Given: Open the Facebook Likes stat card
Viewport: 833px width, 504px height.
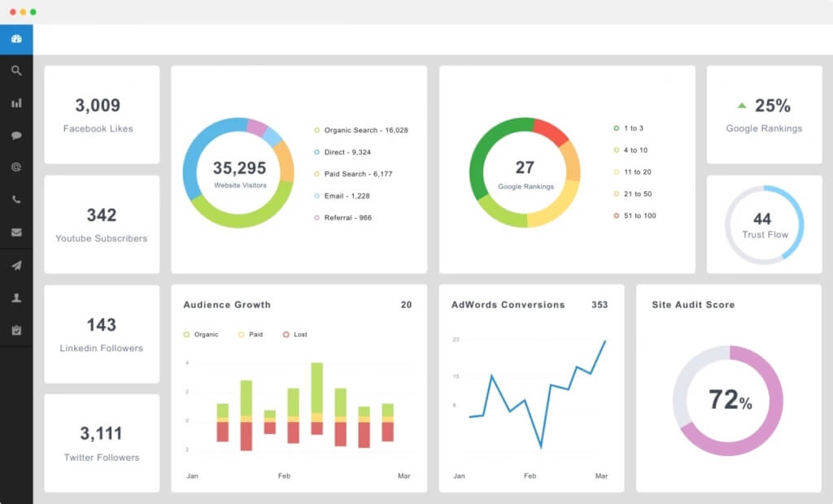Looking at the screenshot, I should 102,115.
